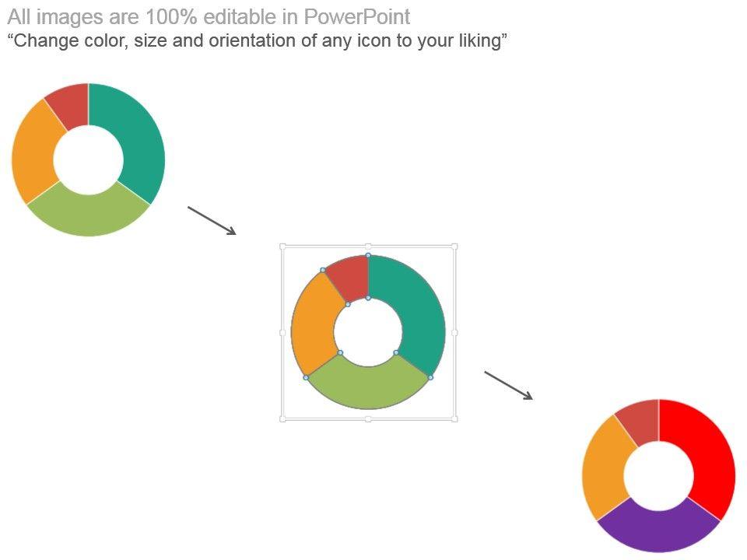This screenshot has height=560, width=747.
Task: Click the "Change color, size and orientation" quote
Action: [x=258, y=41]
